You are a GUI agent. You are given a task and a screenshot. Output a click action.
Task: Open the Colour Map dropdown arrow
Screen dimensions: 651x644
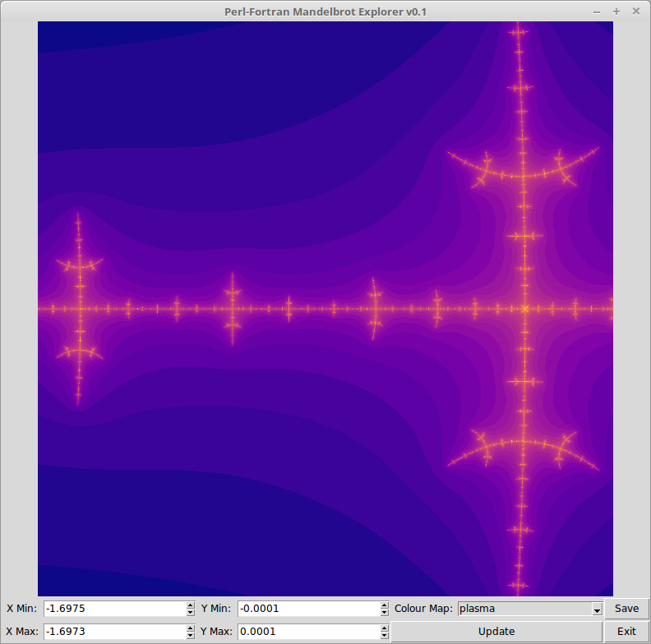pyautogui.click(x=596, y=609)
